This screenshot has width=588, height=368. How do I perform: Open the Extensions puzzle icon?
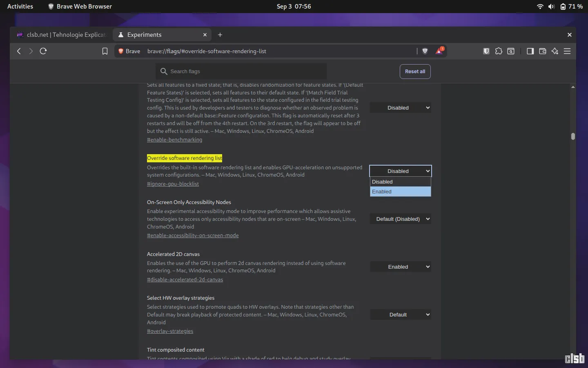coord(499,51)
